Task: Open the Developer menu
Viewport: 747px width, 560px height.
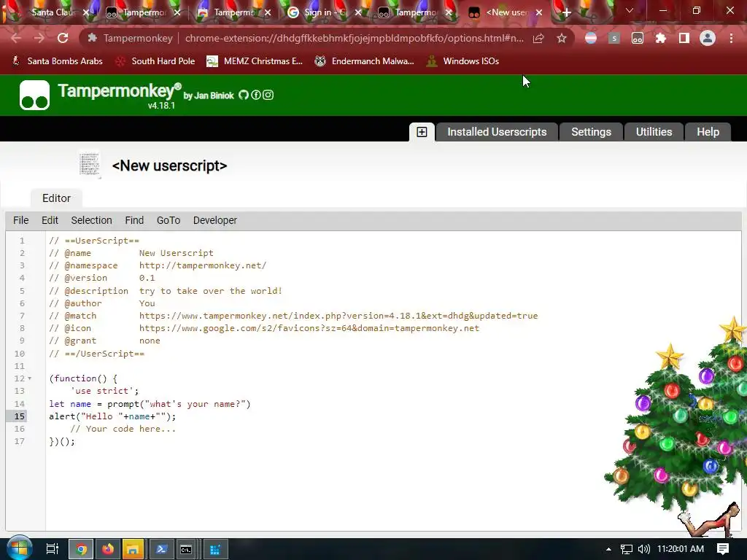Action: coord(215,220)
